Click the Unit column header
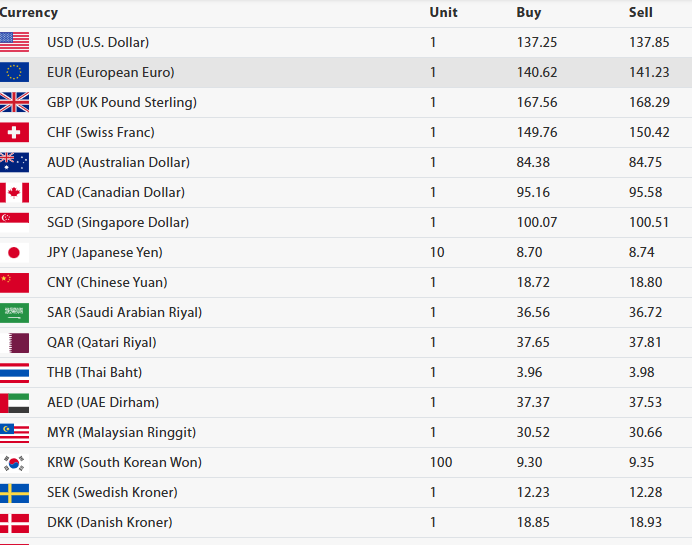The image size is (692, 545). (x=443, y=13)
